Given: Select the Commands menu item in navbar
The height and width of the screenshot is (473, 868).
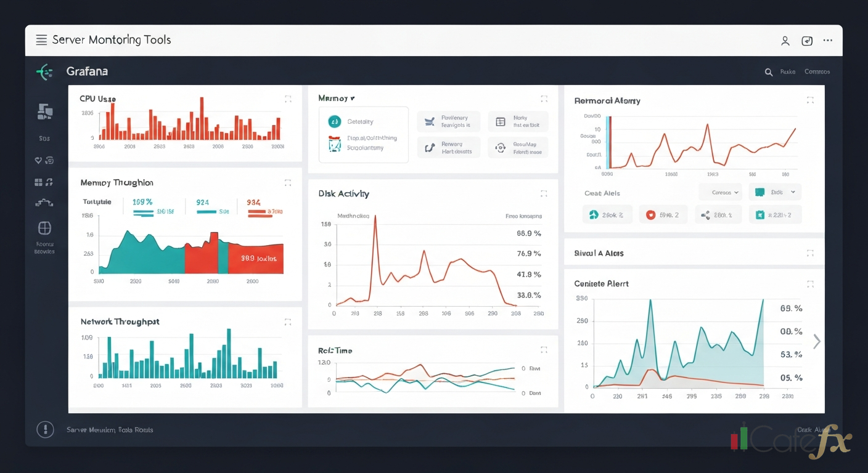Looking at the screenshot, I should pos(817,71).
